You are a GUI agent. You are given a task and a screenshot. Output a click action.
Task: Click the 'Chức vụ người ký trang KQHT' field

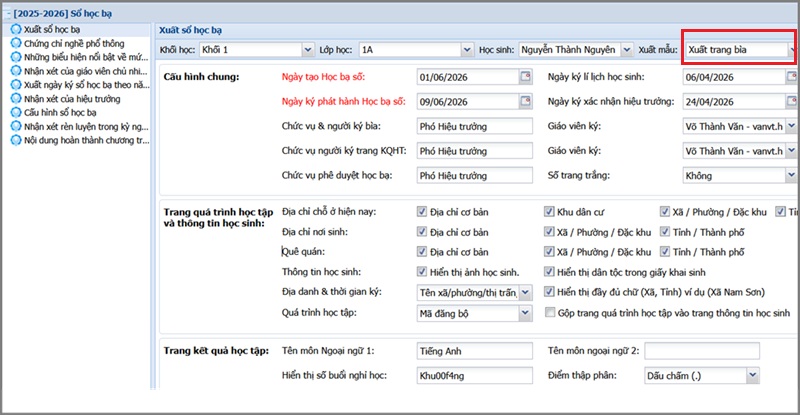(474, 151)
